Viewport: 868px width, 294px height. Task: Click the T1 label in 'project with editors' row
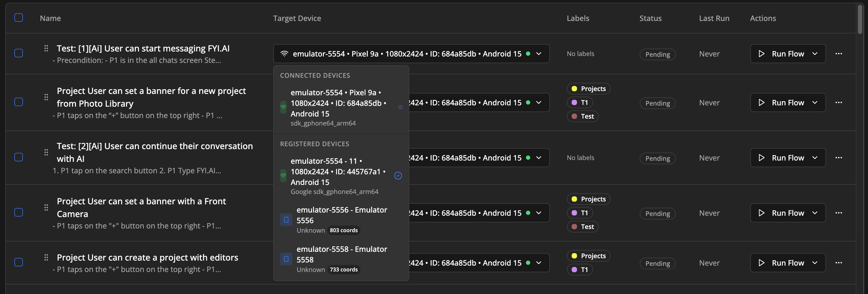[580, 269]
